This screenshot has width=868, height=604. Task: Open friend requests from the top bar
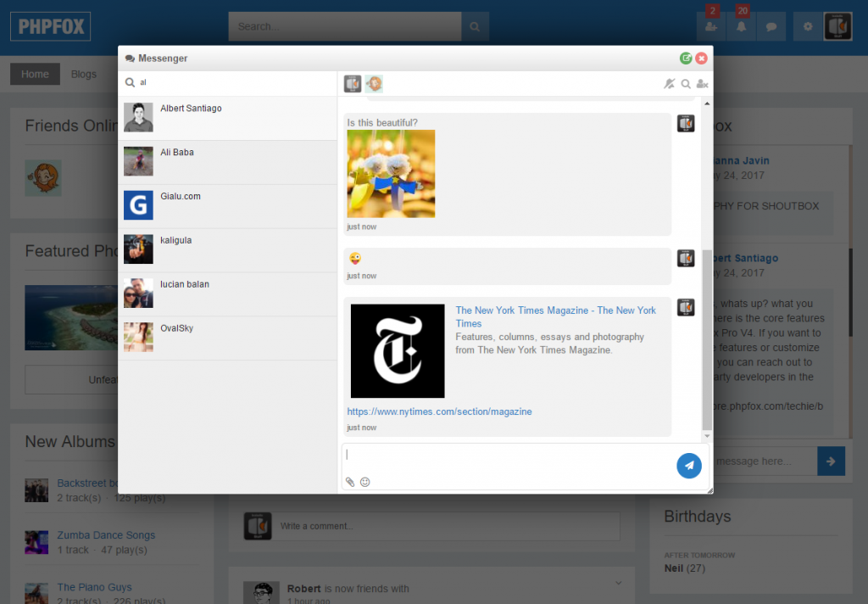click(x=710, y=26)
